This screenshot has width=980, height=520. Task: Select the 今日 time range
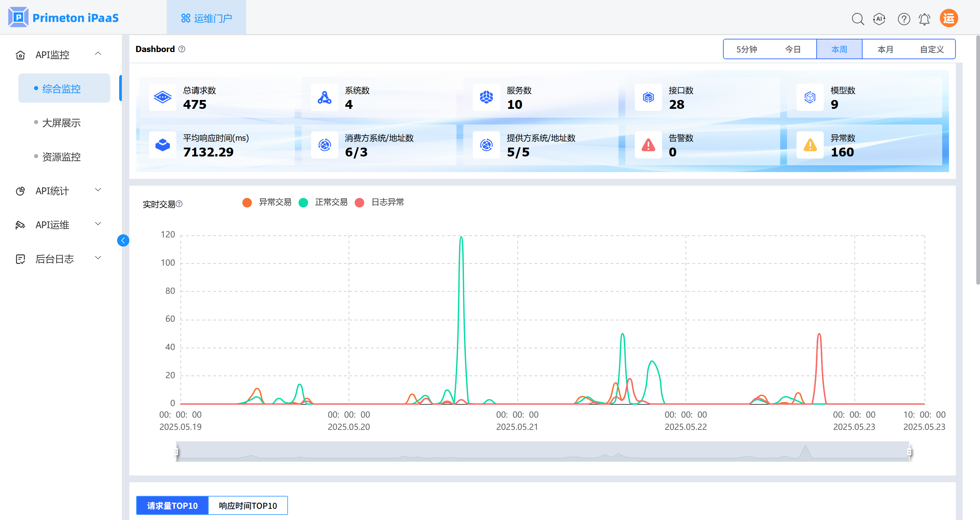(793, 49)
